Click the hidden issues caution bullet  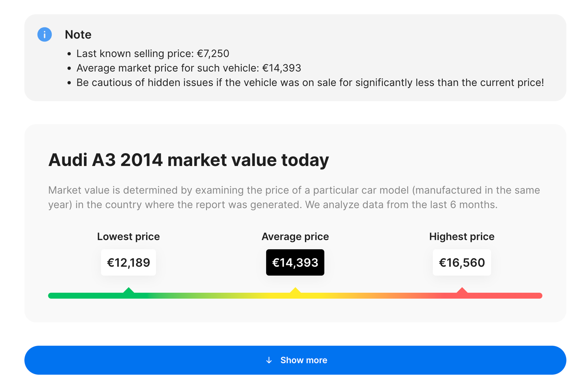tap(310, 83)
